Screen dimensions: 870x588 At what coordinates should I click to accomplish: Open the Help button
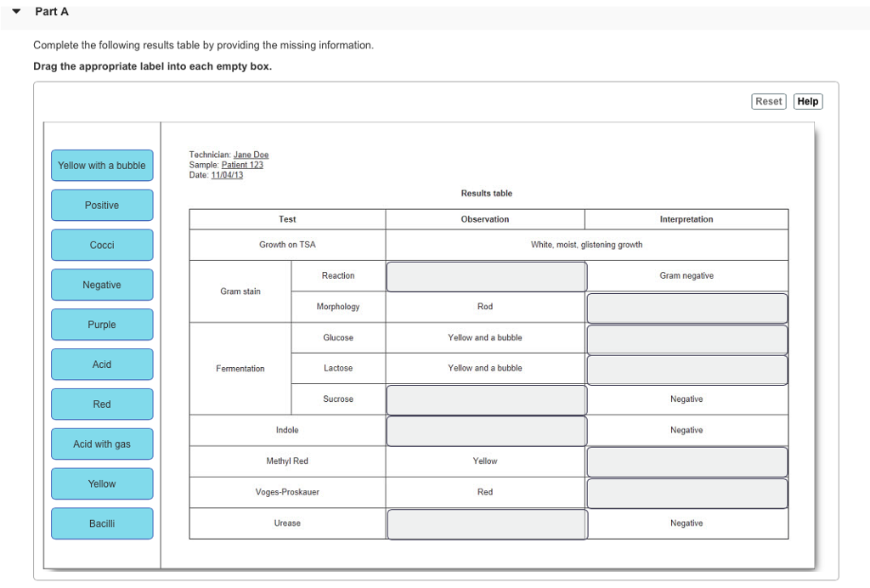coord(807,102)
